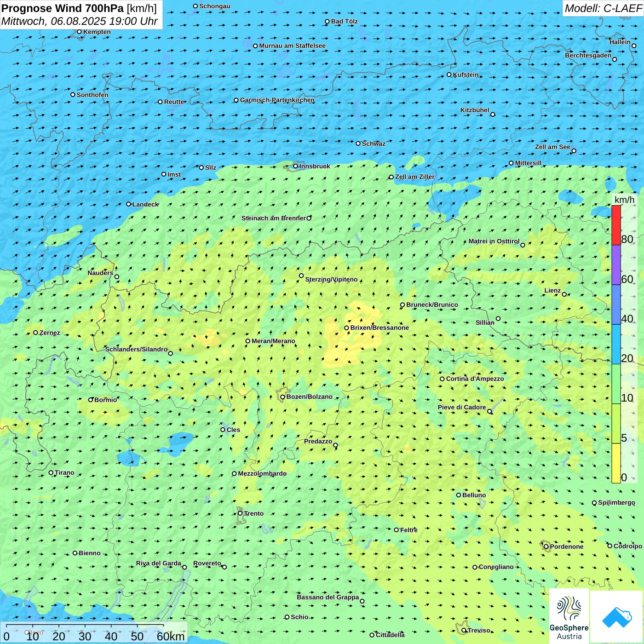This screenshot has height=644, width=644.
Task: Click the Feltre location marker
Action: pyautogui.click(x=396, y=530)
